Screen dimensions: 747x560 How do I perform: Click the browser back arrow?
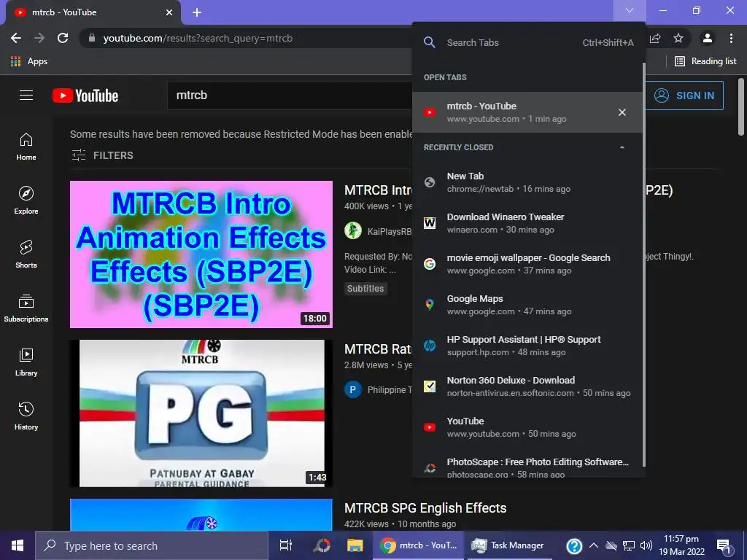(x=16, y=38)
